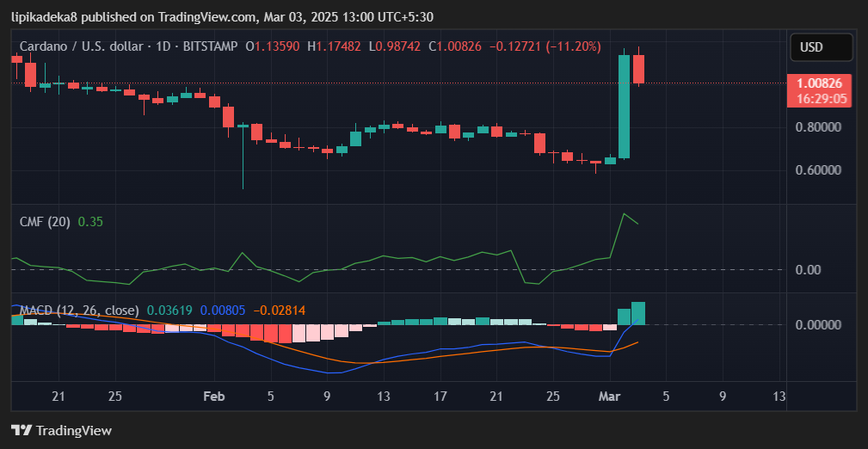
Task: Click the MACD line value 0.00805
Action: click(x=223, y=311)
